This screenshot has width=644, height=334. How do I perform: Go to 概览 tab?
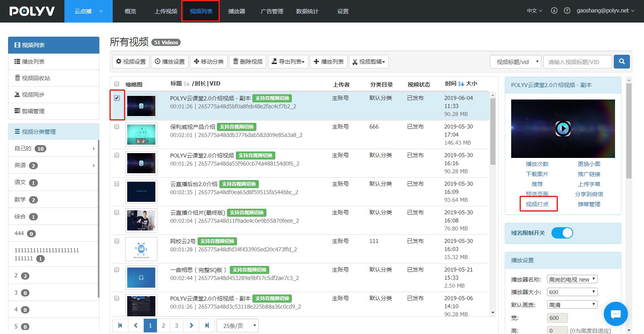click(130, 11)
